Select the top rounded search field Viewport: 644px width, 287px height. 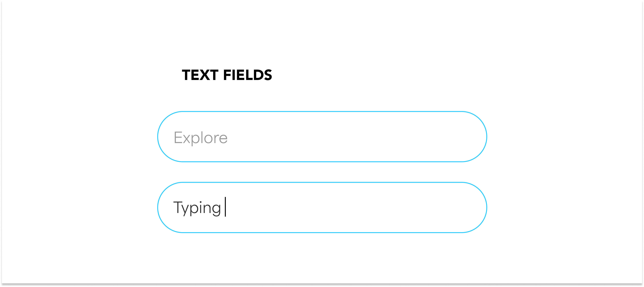(x=322, y=137)
